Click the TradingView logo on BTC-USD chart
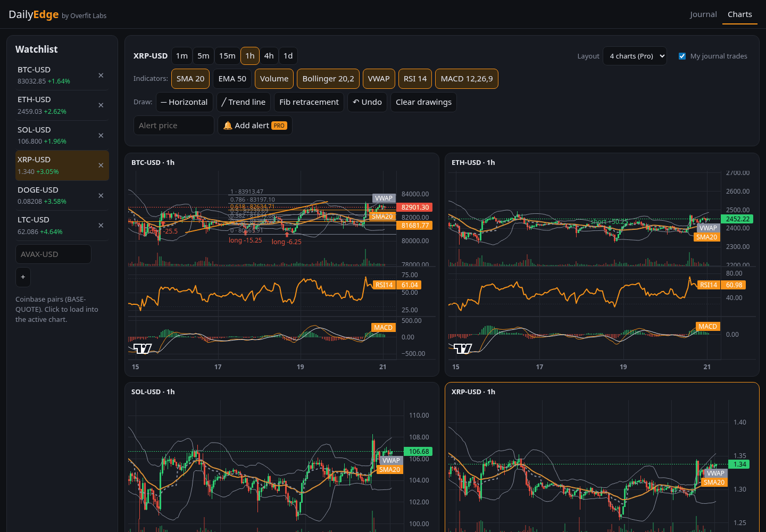 pyautogui.click(x=143, y=348)
